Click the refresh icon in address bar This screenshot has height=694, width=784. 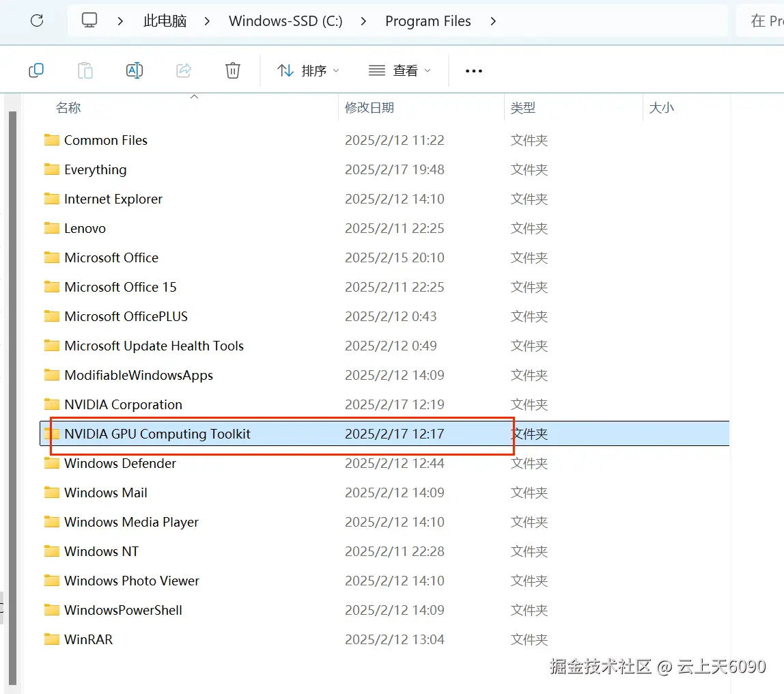37,20
